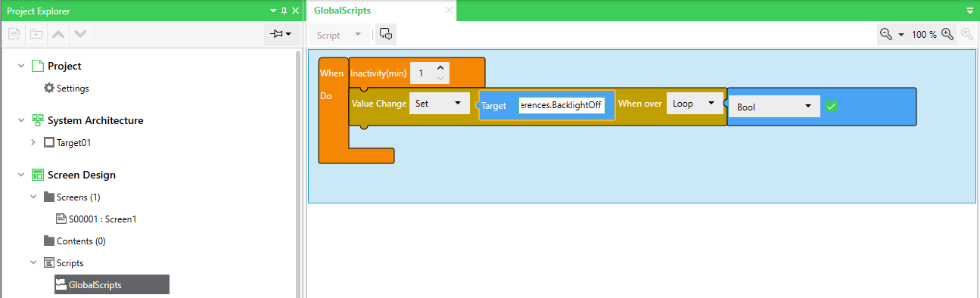Click the blue Target block label

tap(493, 106)
